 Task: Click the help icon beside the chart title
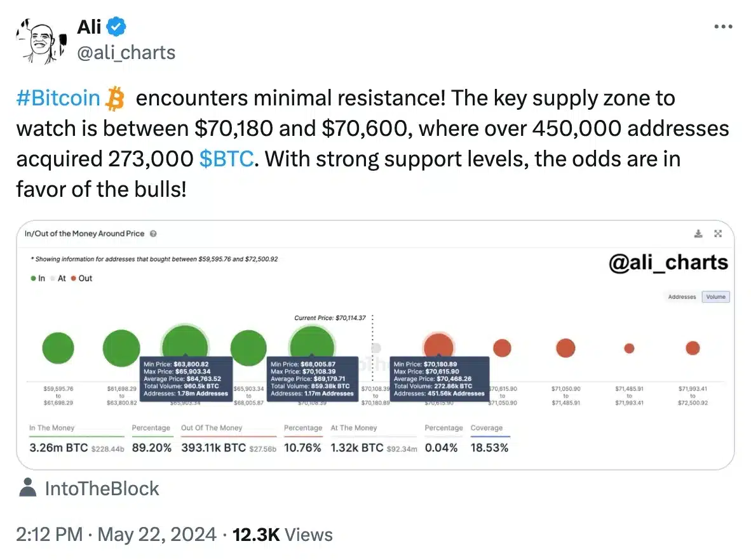153,234
